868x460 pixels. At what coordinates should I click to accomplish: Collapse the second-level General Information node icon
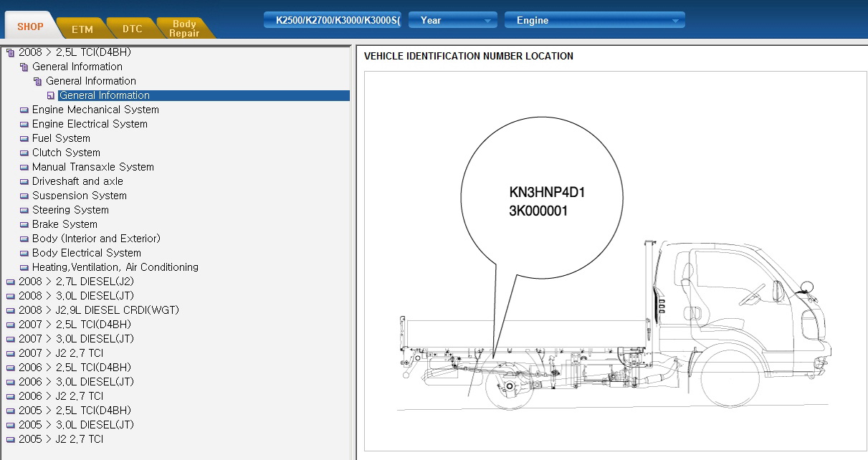38,81
